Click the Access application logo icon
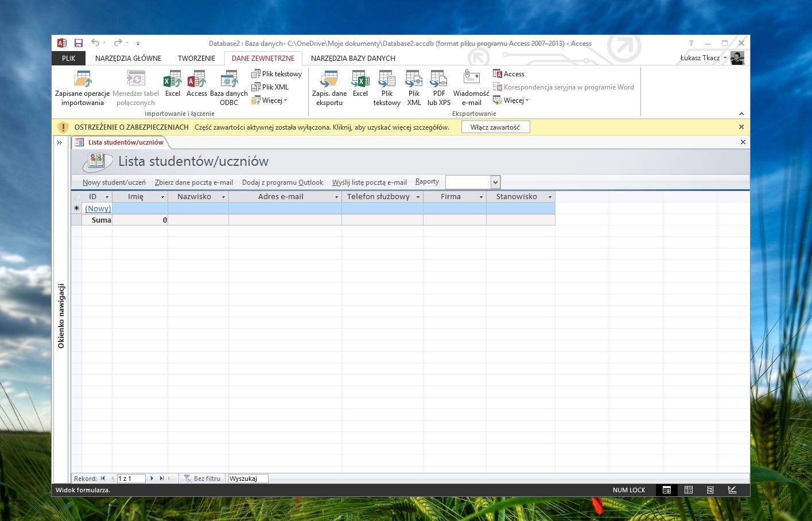Viewport: 812px width, 521px height. (62, 43)
